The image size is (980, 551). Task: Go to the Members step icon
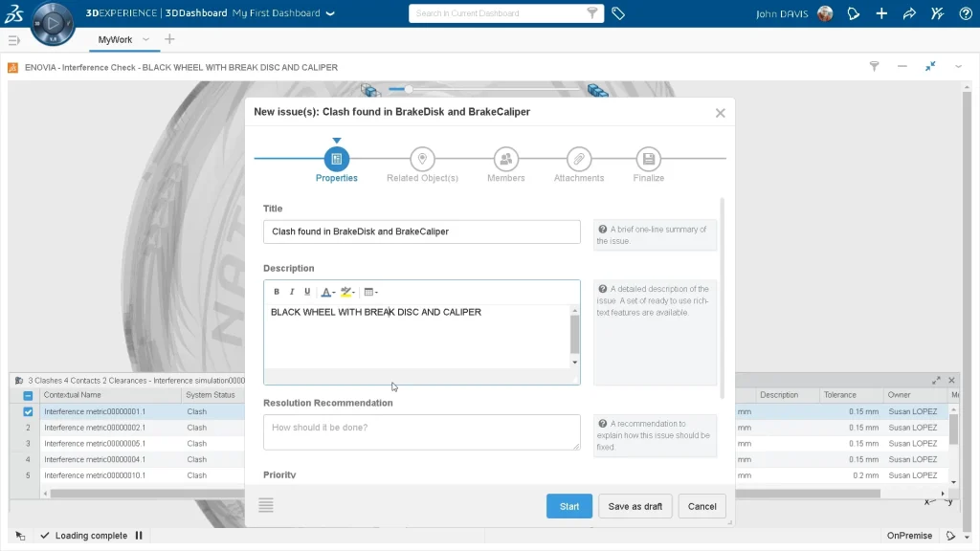(x=505, y=159)
